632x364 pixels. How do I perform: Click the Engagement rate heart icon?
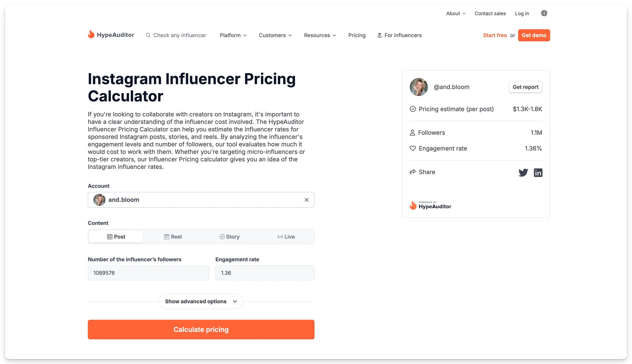[x=413, y=148]
